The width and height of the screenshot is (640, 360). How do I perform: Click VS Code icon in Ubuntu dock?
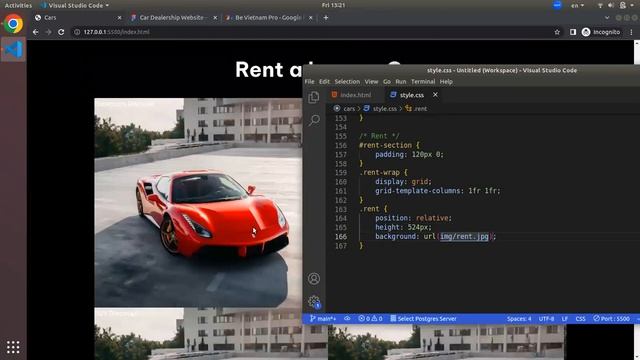pyautogui.click(x=13, y=50)
